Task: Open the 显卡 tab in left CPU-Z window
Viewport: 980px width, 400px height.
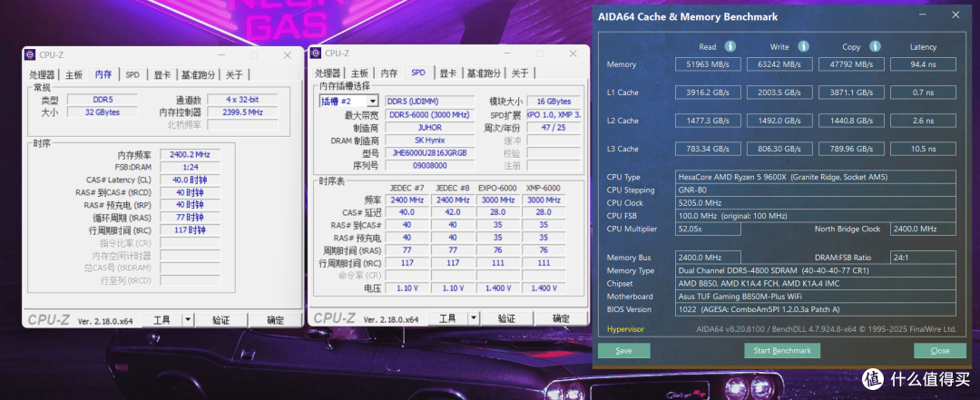Action: (x=163, y=74)
